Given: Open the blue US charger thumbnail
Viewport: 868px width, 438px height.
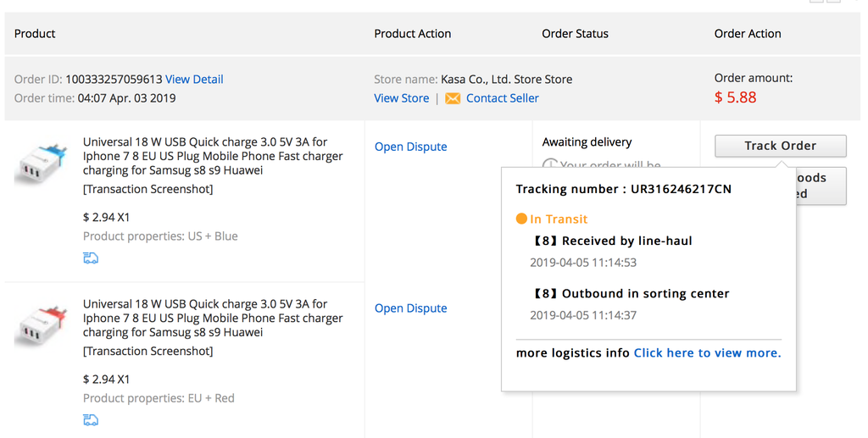Looking at the screenshot, I should [x=41, y=164].
